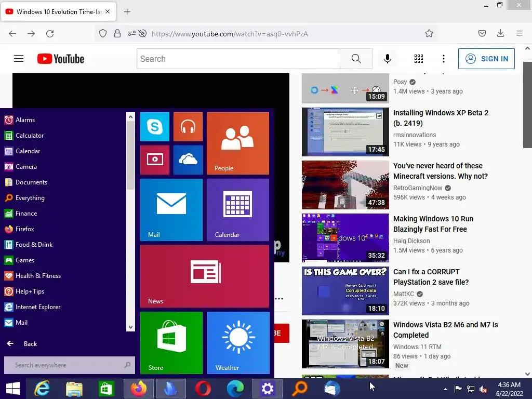532x399 pixels.
Task: Open the Calendar tile
Action: [x=238, y=210]
